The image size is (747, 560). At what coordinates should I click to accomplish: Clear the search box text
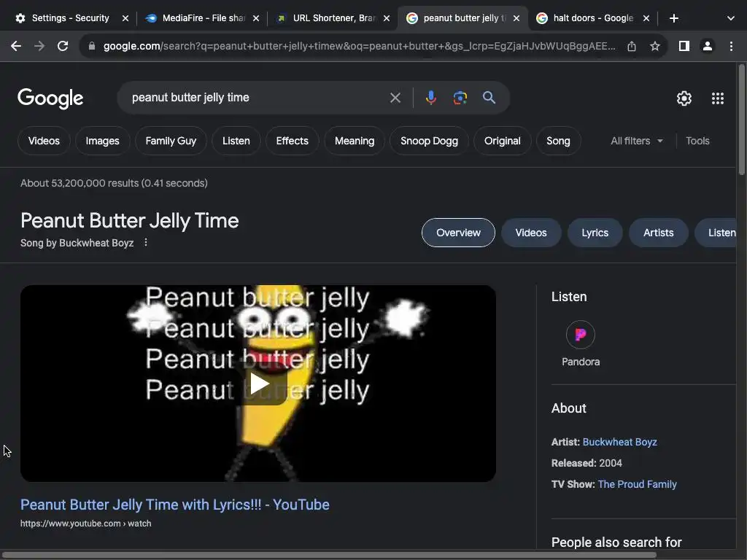pos(395,98)
